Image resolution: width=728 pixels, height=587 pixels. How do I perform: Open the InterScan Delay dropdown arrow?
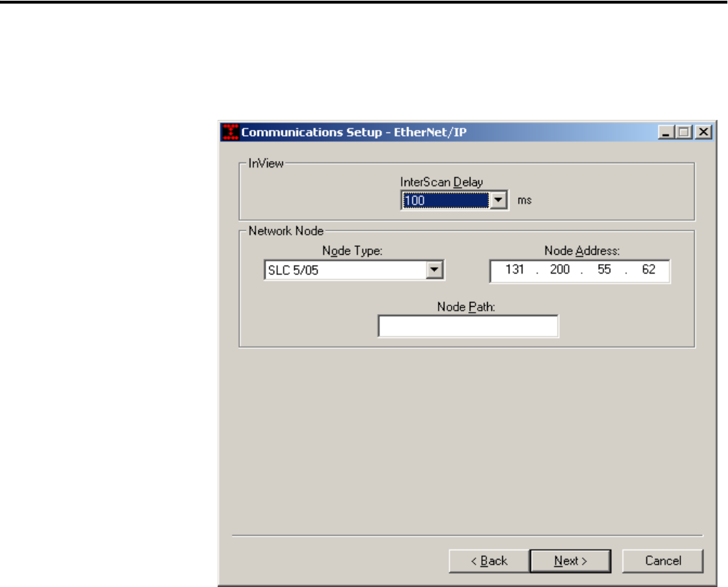pos(498,200)
